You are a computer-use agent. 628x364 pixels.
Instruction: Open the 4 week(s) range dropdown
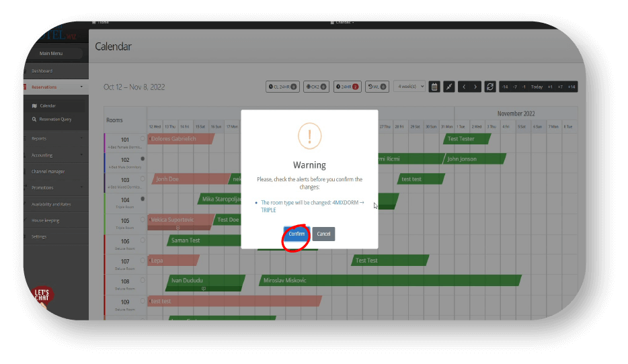(x=409, y=87)
